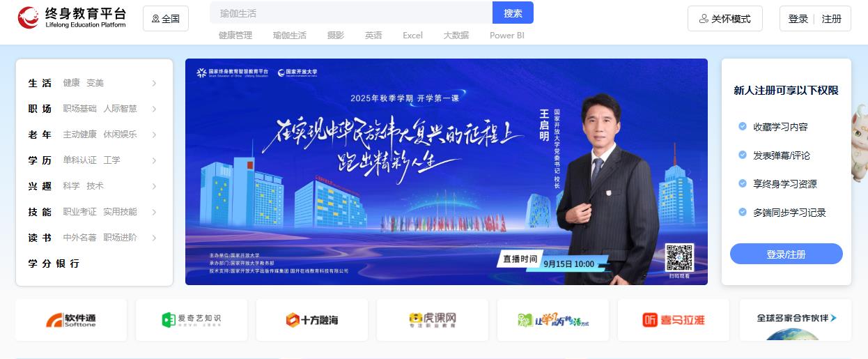Click the 收藏学习内容 check mark

[743, 126]
